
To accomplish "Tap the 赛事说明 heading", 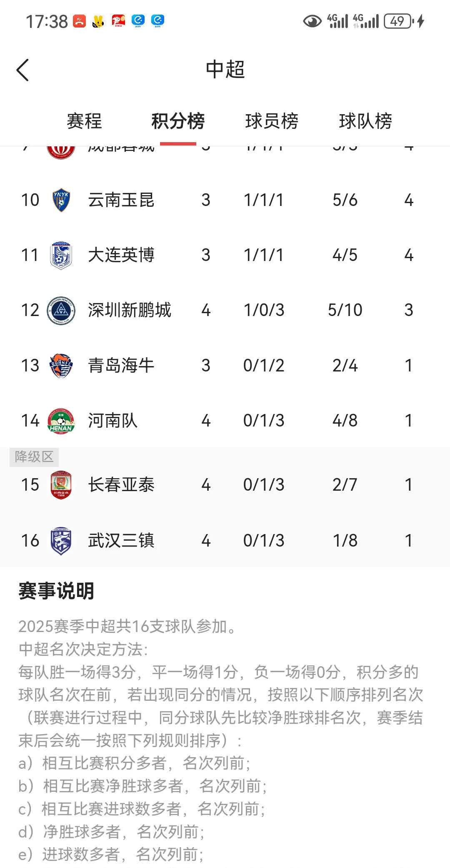I will (56, 591).
